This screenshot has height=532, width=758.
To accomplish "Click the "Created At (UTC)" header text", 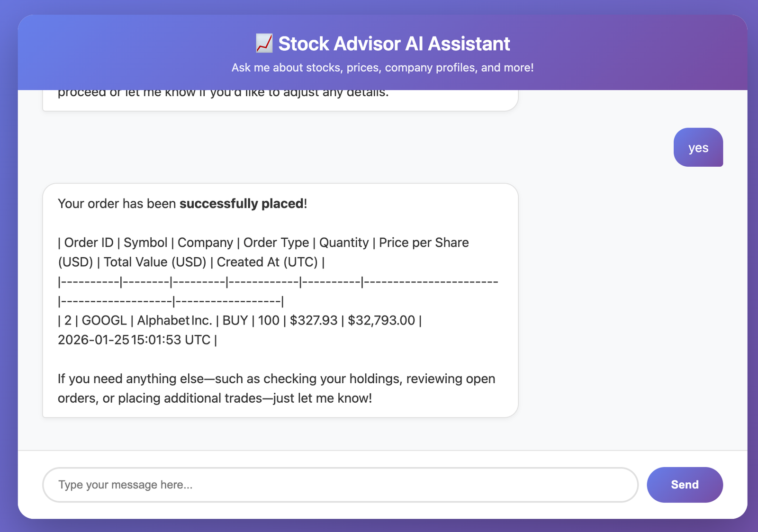I will point(267,262).
